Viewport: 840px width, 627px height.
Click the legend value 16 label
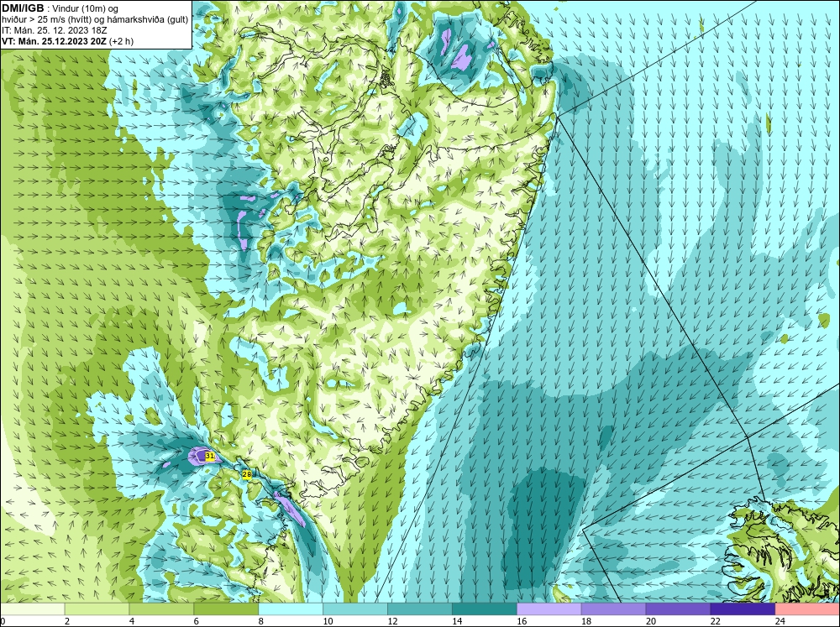click(522, 621)
